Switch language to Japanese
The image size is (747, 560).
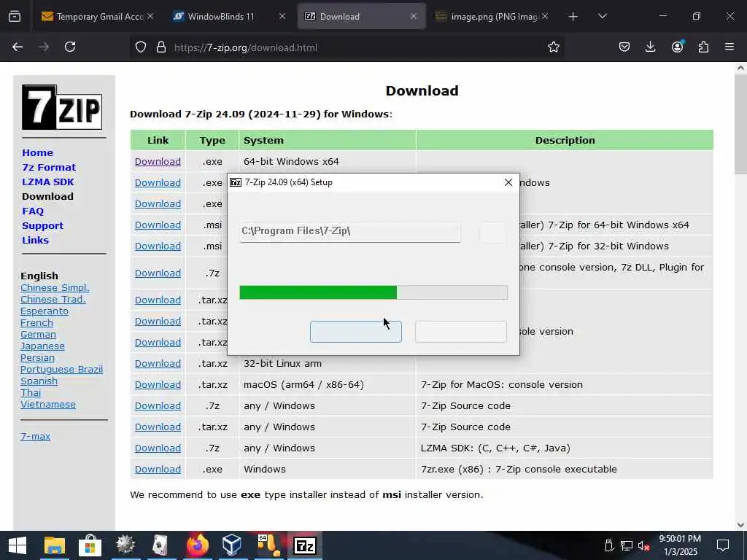pyautogui.click(x=42, y=346)
